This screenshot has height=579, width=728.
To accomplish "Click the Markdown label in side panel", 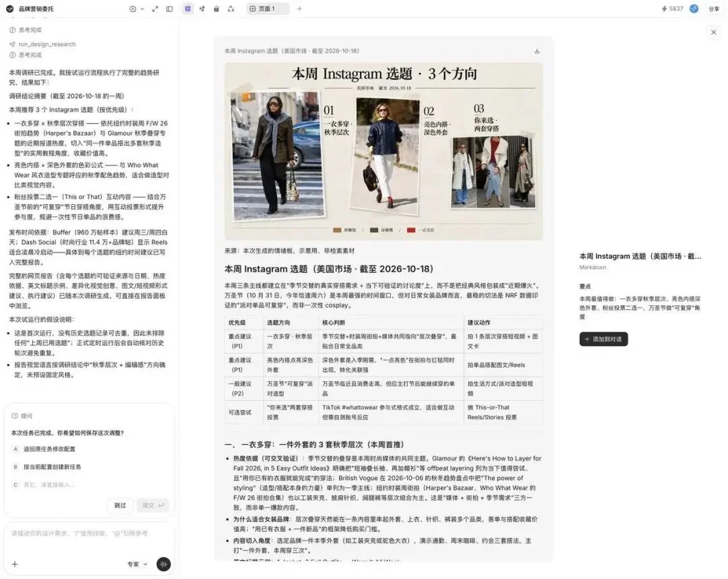I will pyautogui.click(x=593, y=268).
